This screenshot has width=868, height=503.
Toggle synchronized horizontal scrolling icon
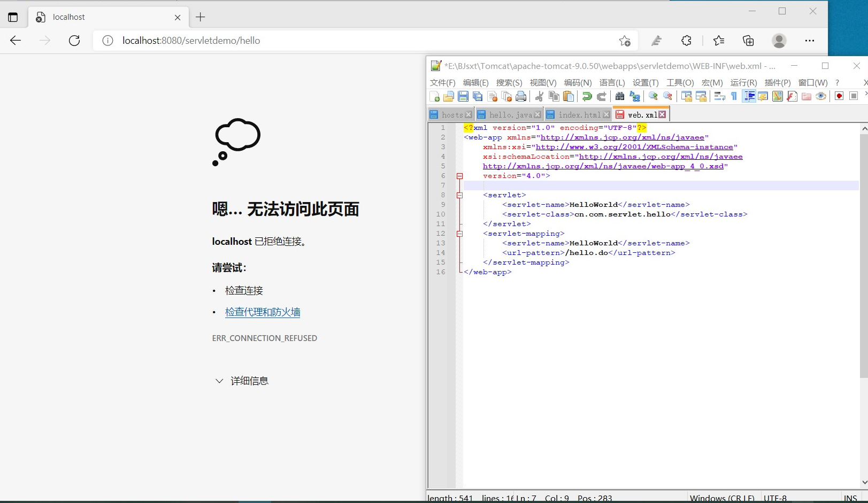coord(701,96)
